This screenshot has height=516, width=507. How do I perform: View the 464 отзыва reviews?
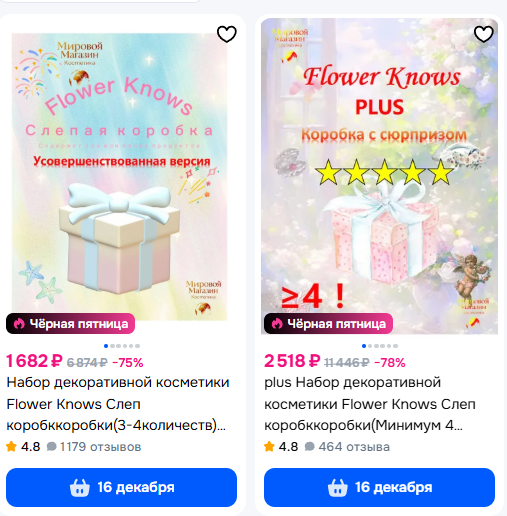point(354,447)
